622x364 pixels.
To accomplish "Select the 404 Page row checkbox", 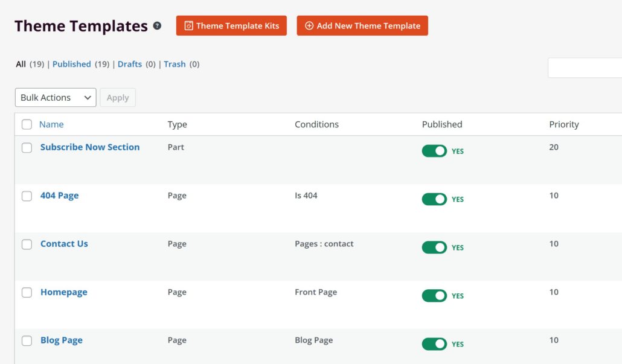I will pos(27,196).
